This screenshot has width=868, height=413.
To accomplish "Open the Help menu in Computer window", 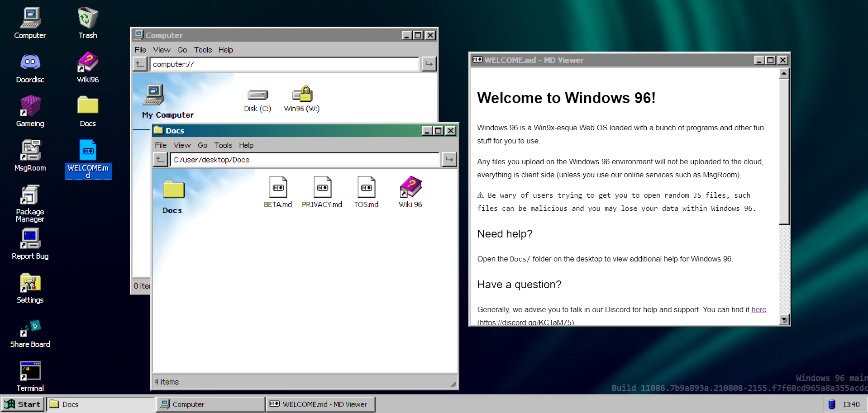I will point(226,50).
